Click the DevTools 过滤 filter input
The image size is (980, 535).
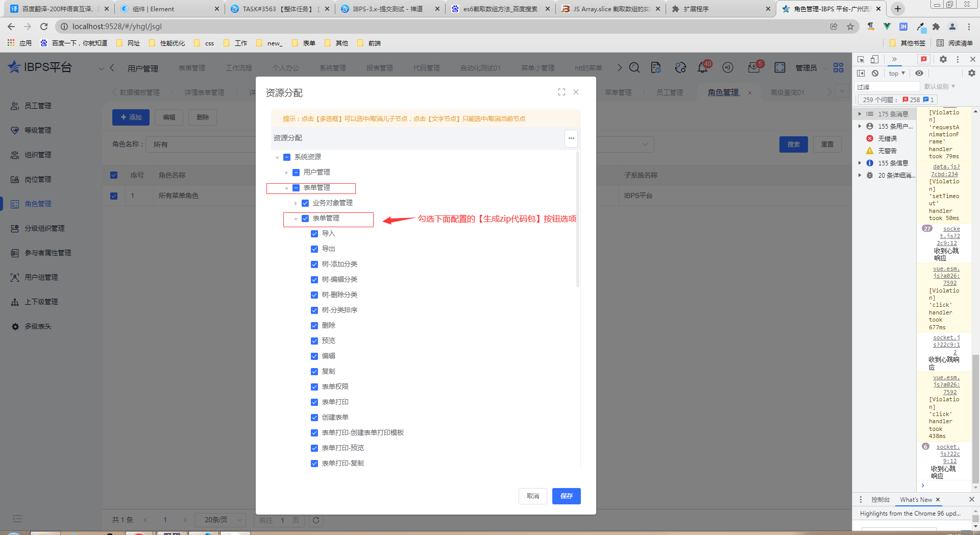887,87
